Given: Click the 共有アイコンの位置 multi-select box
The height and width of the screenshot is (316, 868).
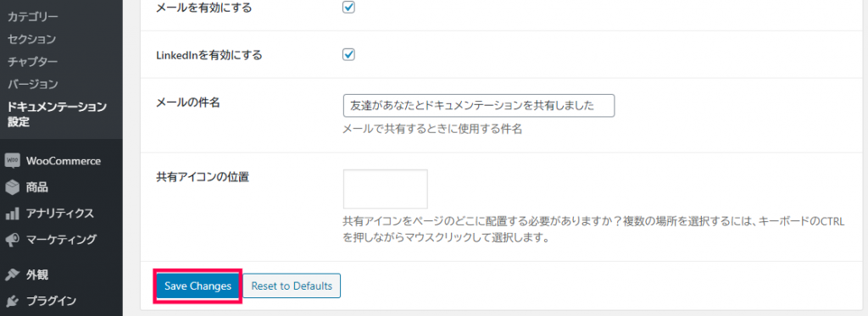Looking at the screenshot, I should [386, 189].
